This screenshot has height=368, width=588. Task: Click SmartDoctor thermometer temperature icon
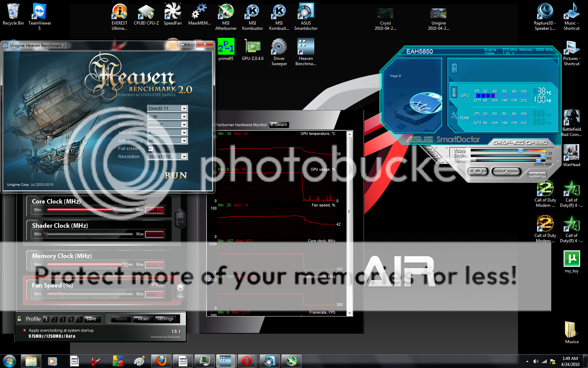point(454,92)
